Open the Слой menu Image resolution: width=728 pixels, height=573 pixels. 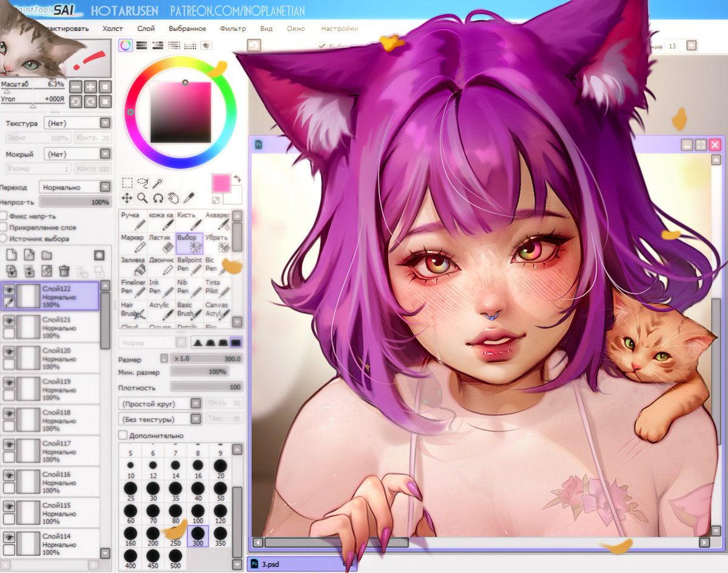tap(146, 29)
